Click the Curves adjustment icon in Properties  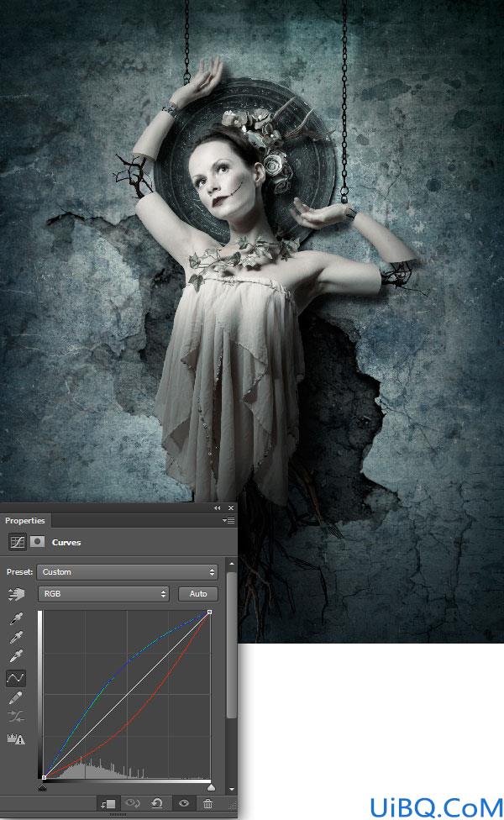[x=18, y=542]
